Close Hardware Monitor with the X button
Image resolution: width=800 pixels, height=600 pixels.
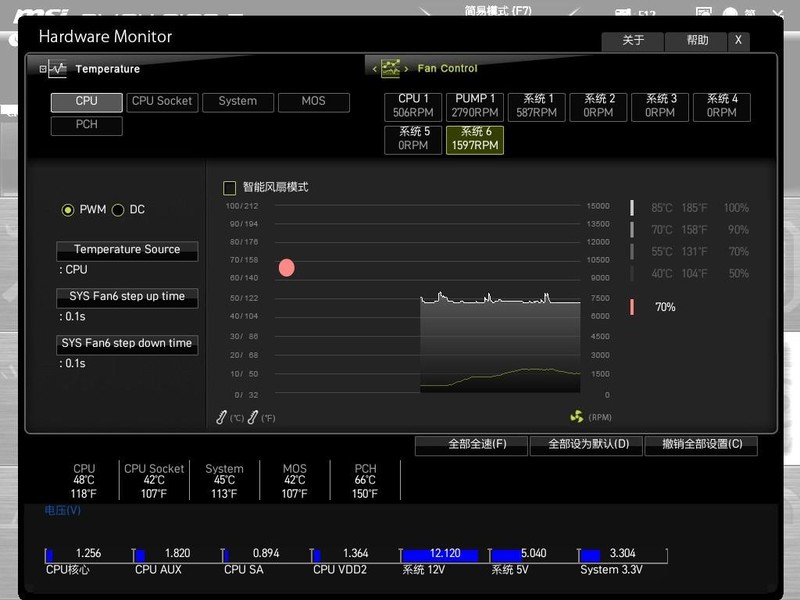point(738,41)
